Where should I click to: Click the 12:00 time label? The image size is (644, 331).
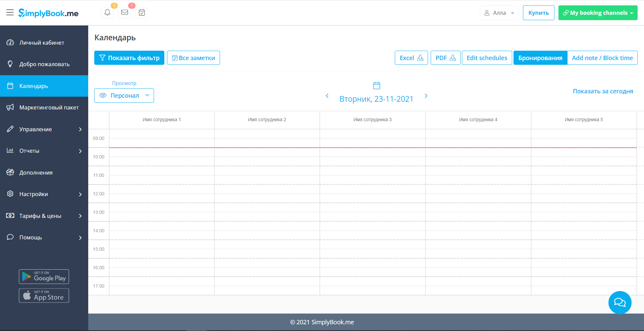click(x=99, y=194)
